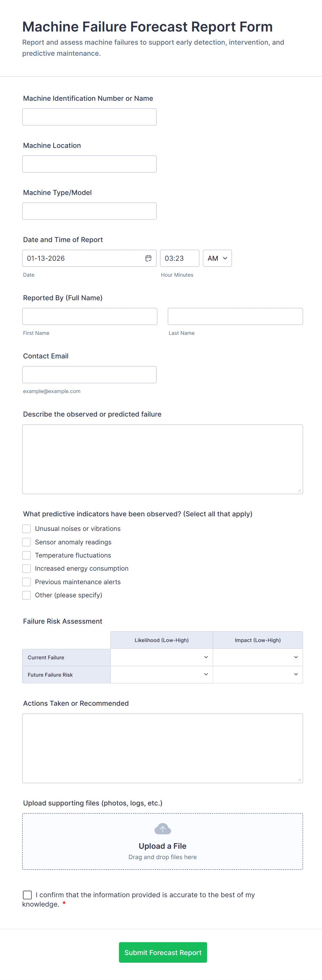The width and height of the screenshot is (322, 980).
Task: Click the Machine Identification Number field
Action: point(89,117)
